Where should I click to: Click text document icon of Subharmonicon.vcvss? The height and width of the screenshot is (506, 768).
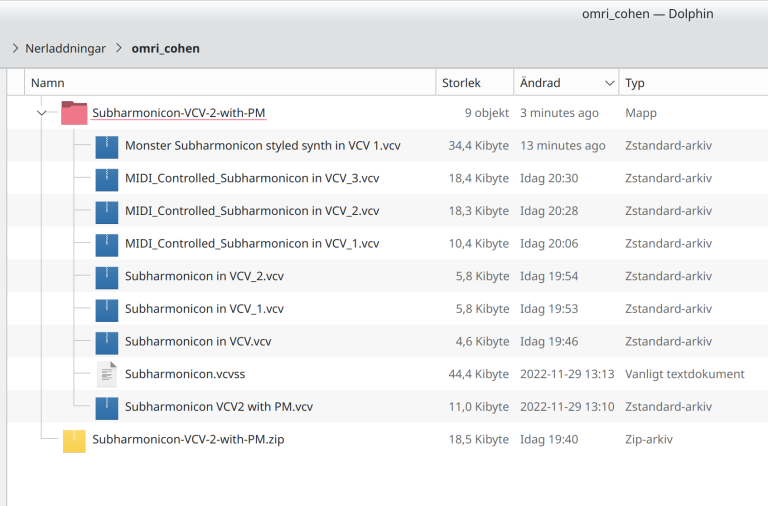point(107,374)
